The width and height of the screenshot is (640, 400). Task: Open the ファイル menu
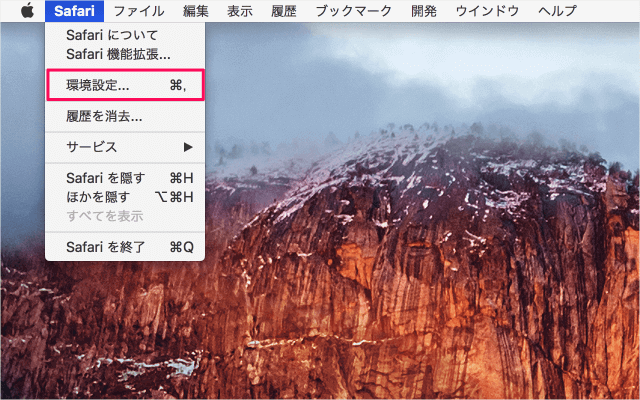139,11
